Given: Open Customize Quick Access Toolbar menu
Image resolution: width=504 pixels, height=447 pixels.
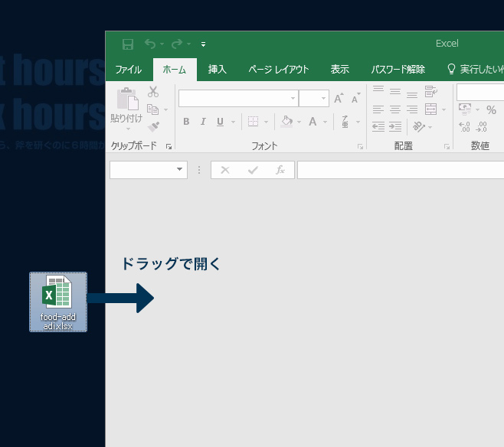Looking at the screenshot, I should coord(203,44).
